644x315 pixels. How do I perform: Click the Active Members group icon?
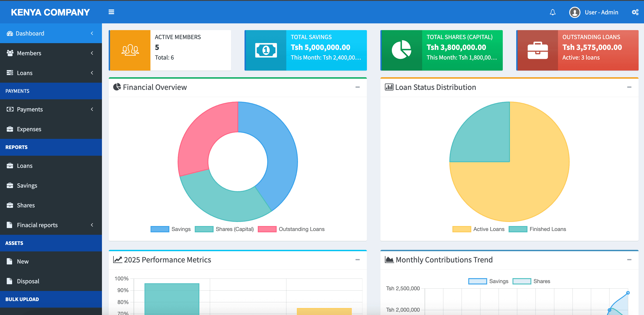pyautogui.click(x=130, y=50)
